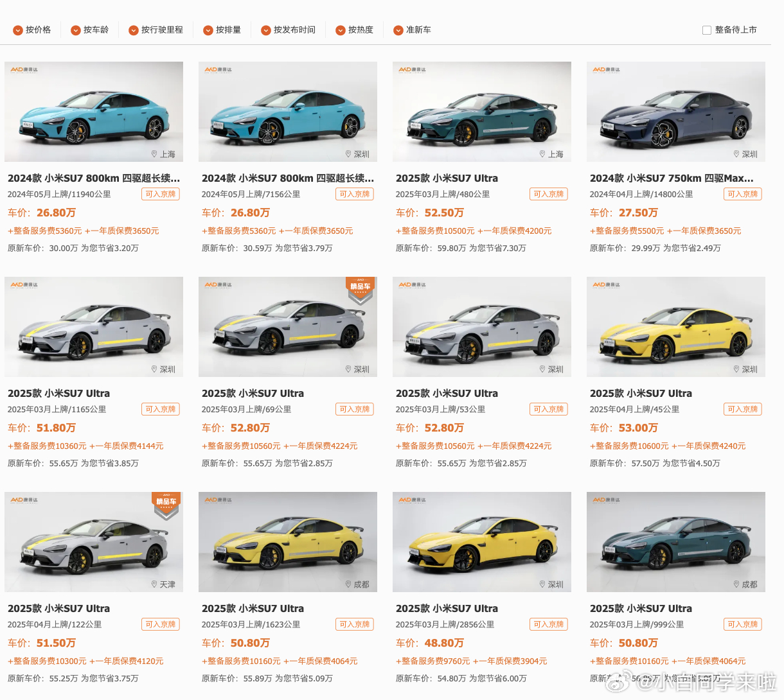Viewport: 784px width, 700px height.
Task: Click 精品车 badge on 69公里 Ultra
Action: (360, 290)
